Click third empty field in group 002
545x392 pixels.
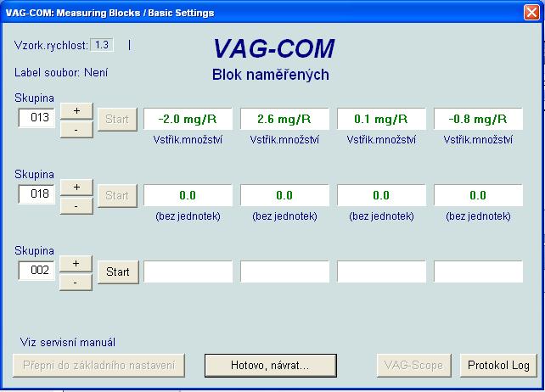[x=381, y=272]
